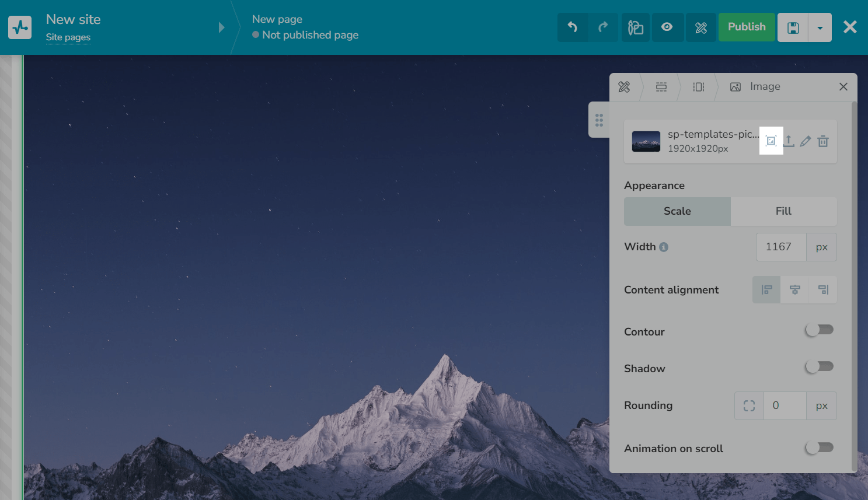The height and width of the screenshot is (500, 868).
Task: Select the section breadcrumb icon in panel
Action: [661, 87]
